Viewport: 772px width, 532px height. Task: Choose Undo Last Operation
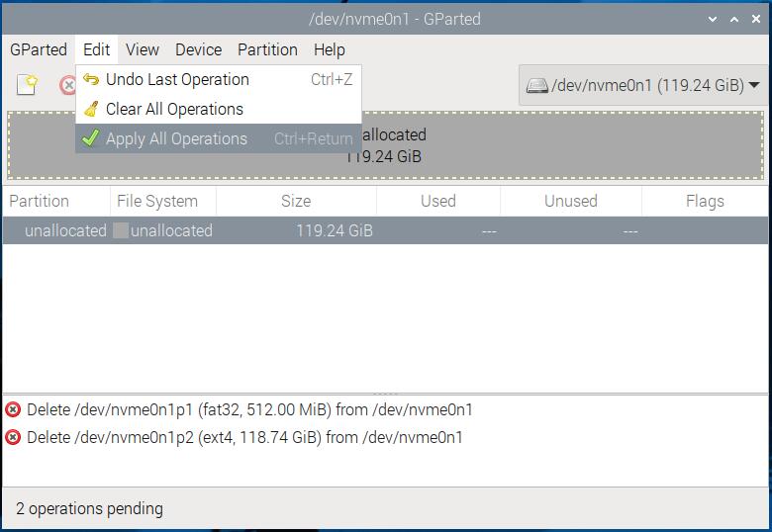coord(219,80)
